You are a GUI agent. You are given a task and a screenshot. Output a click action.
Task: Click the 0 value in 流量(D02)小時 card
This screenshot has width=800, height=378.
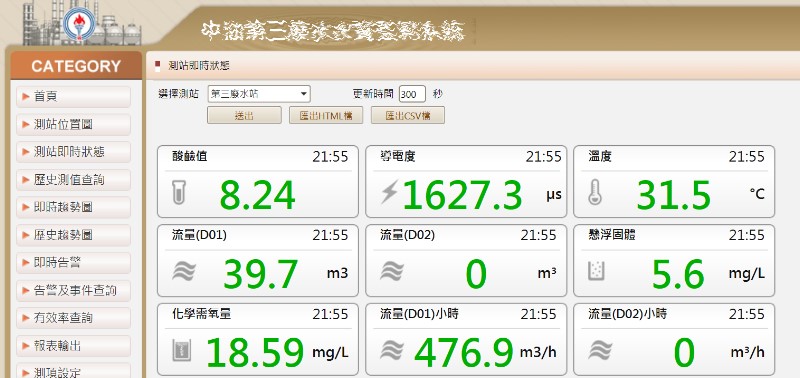point(684,352)
